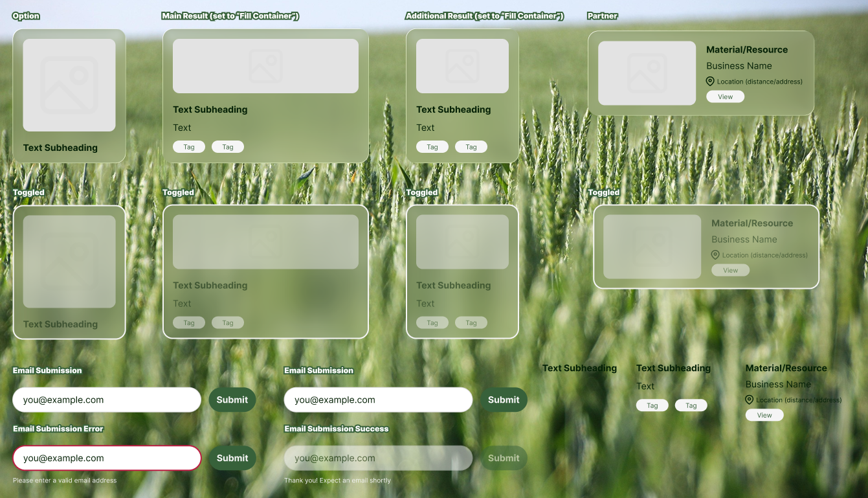Click the faded image placeholder in the Toggled Additional Result card
The height and width of the screenshot is (498, 868).
tap(462, 242)
